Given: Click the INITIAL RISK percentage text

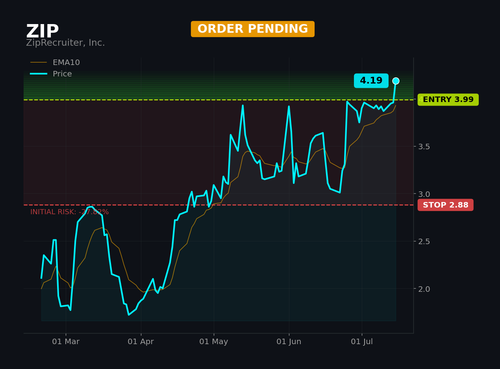Looking at the screenshot, I should click(69, 212).
